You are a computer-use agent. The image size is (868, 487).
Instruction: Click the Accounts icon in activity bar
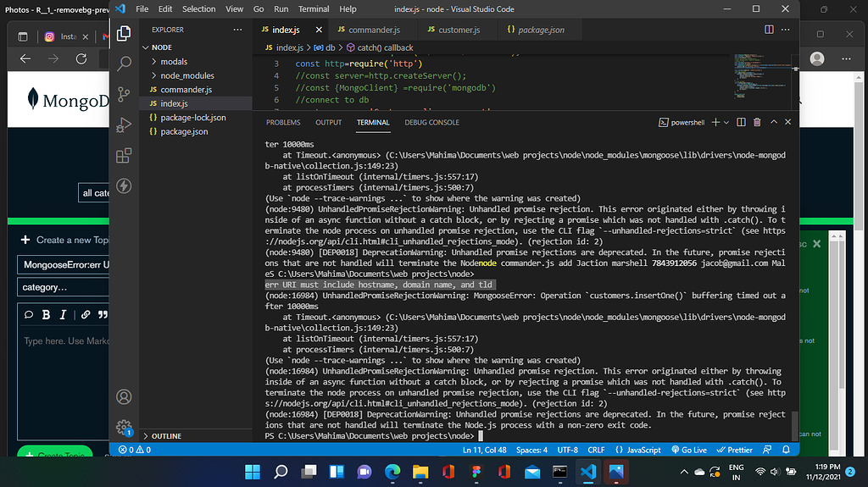pyautogui.click(x=124, y=396)
